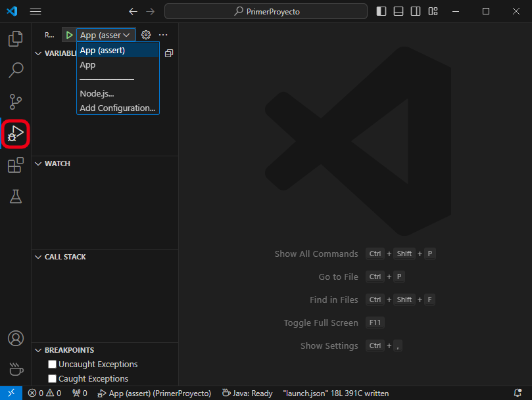Viewport: 532px width, 400px height.
Task: Open the hamburger application menu
Action: [36, 12]
